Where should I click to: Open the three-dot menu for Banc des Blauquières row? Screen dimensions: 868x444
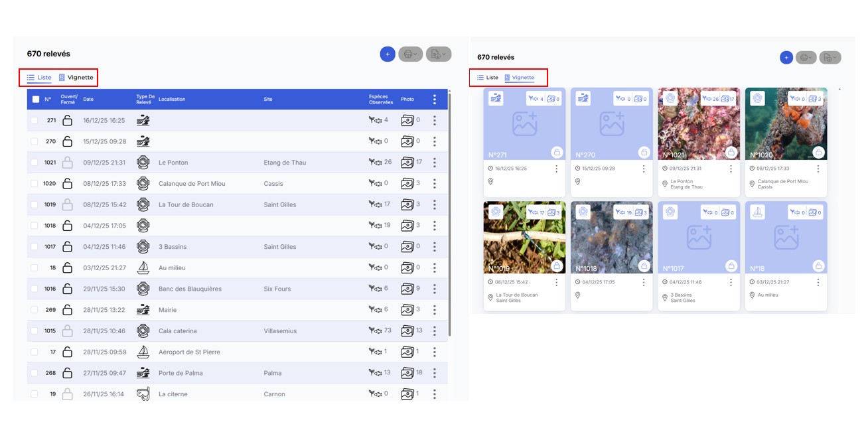coord(435,289)
